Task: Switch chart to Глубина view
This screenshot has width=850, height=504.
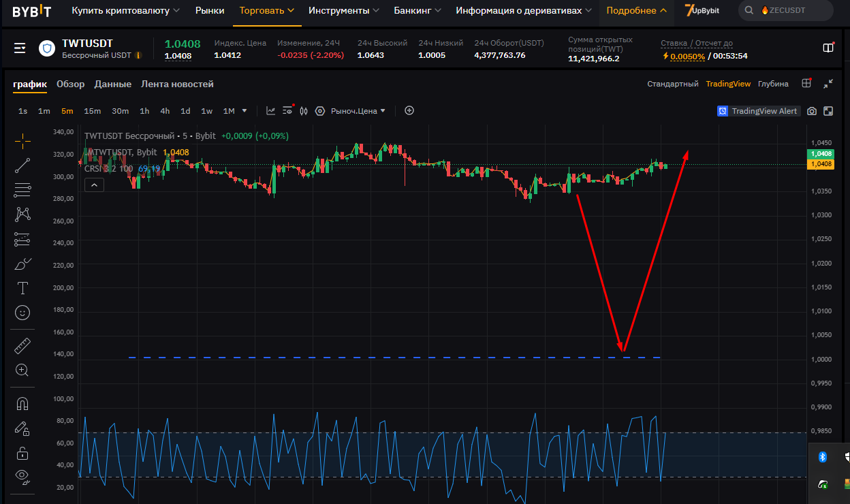Action: pos(773,84)
